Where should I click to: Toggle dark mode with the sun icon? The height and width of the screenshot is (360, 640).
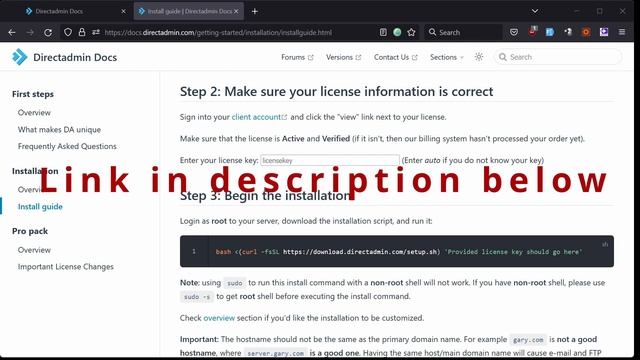pyautogui.click(x=479, y=57)
